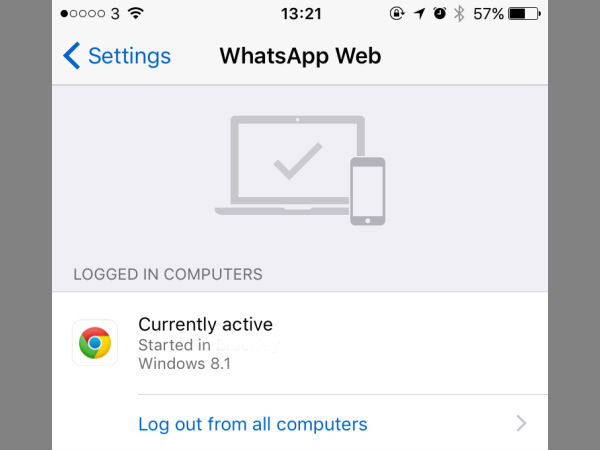Tap chevron beside Log out option

(521, 423)
